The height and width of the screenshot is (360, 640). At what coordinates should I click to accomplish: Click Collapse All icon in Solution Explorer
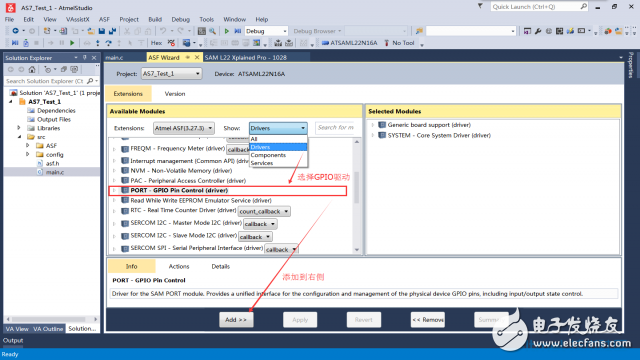[63, 69]
